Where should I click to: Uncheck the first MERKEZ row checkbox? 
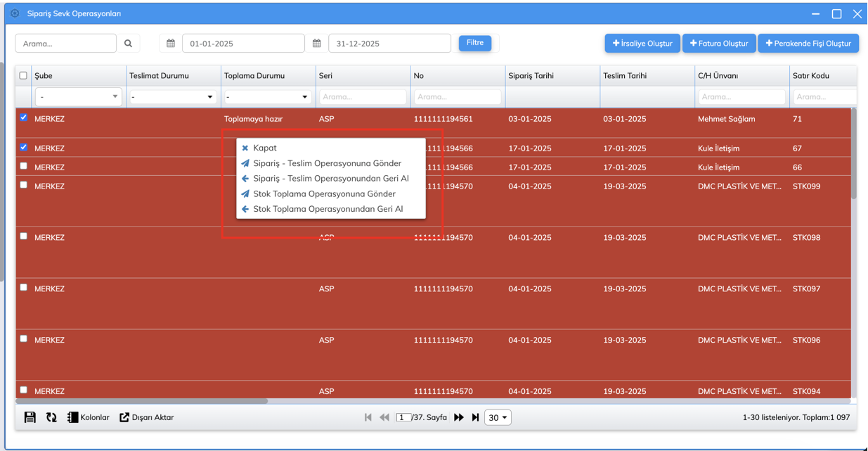click(x=24, y=117)
